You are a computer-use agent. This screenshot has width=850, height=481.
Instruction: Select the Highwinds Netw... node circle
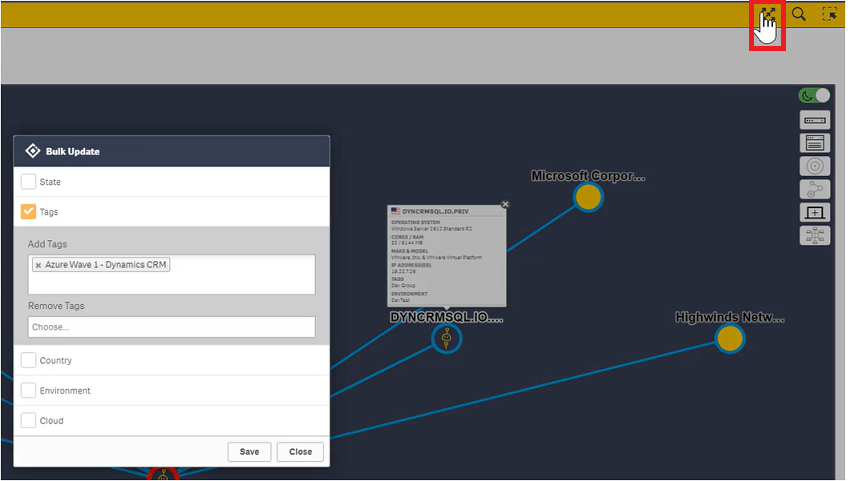click(x=730, y=338)
